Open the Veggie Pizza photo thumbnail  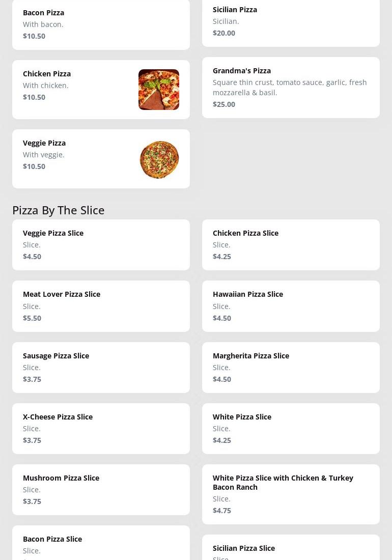(159, 159)
